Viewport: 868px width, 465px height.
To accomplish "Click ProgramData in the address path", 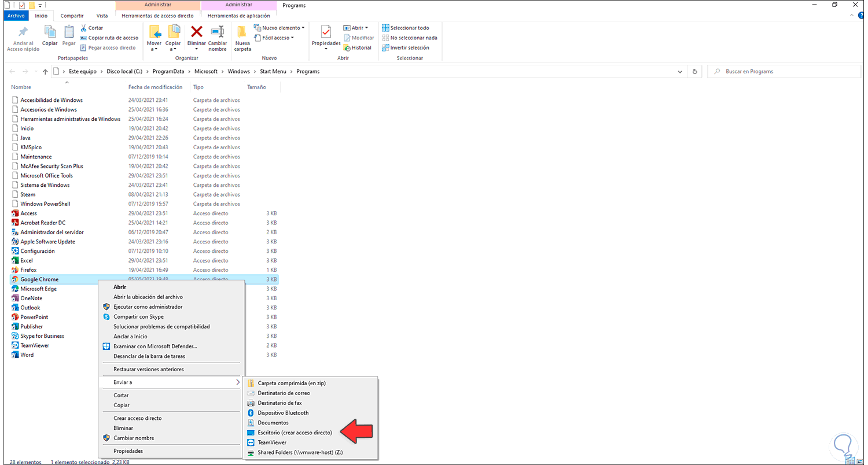I will point(168,72).
